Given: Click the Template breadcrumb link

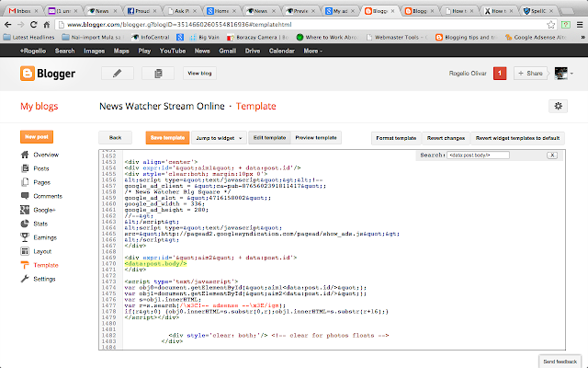Looking at the screenshot, I should 255,107.
